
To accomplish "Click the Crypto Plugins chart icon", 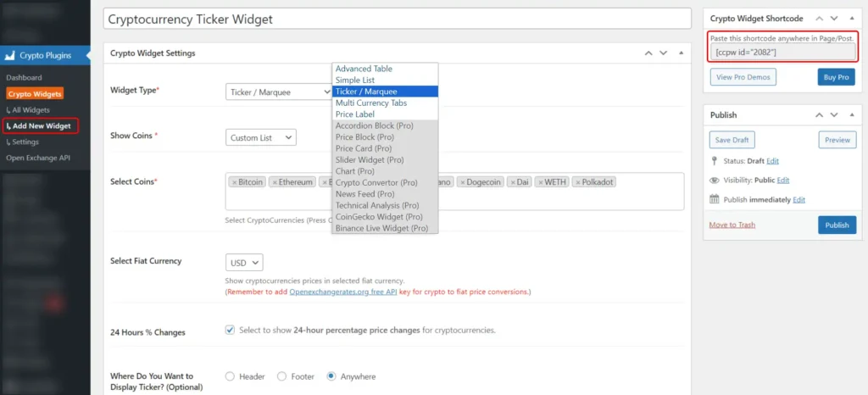I will click(9, 55).
